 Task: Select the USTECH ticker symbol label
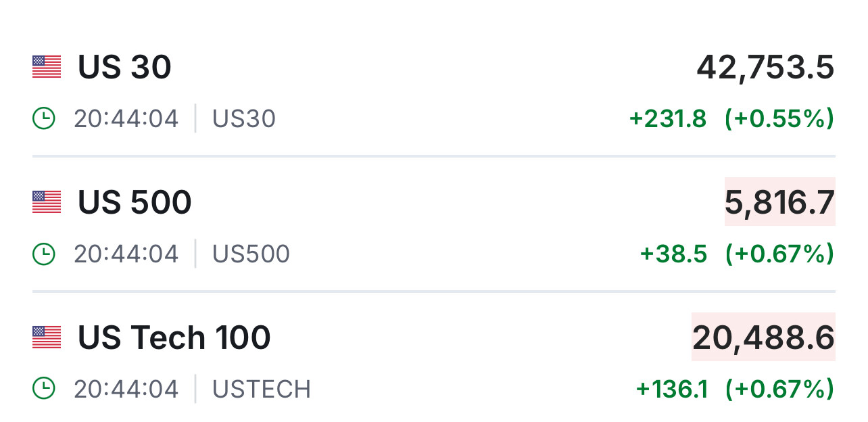point(262,390)
